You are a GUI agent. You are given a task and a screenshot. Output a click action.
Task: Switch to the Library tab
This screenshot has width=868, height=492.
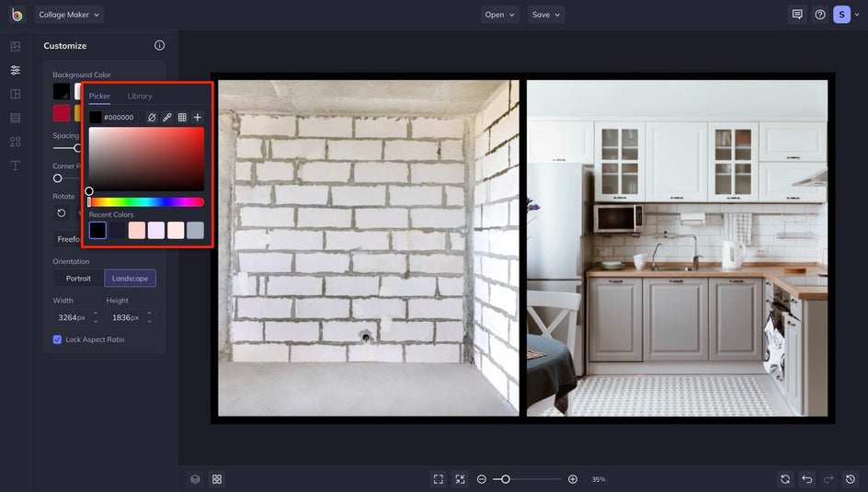click(140, 97)
